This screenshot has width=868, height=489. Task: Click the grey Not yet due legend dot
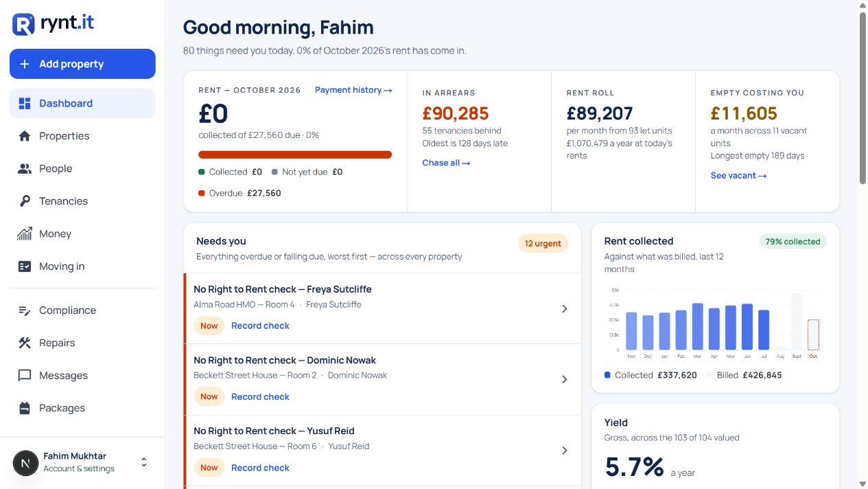(274, 172)
